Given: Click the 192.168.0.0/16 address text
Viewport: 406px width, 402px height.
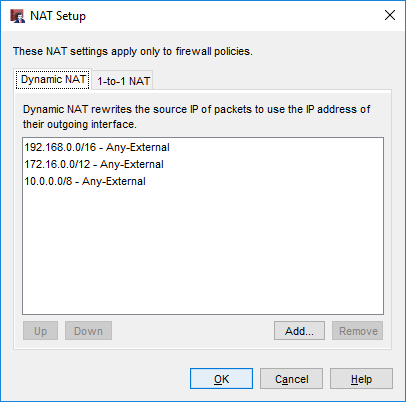Looking at the screenshot, I should pyautogui.click(x=60, y=147).
